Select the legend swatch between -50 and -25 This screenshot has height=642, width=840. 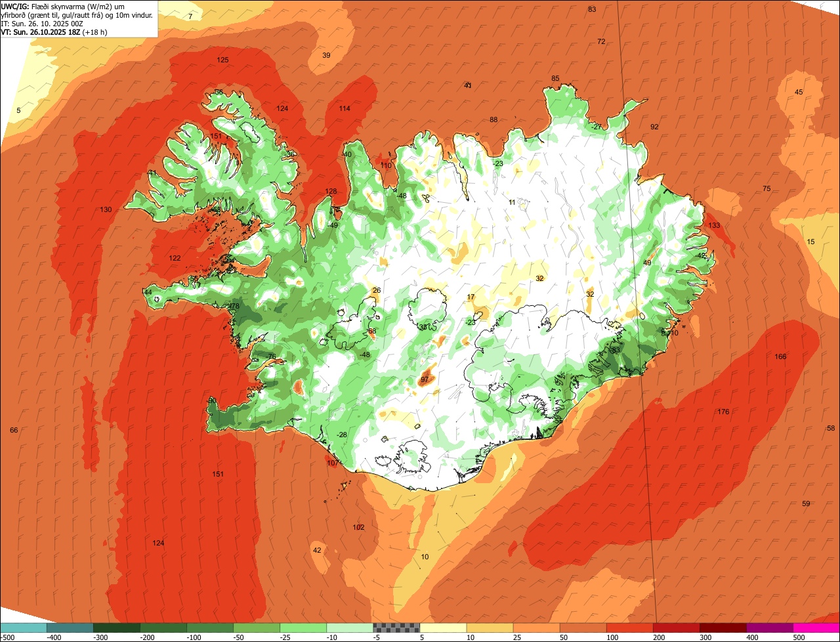point(257,628)
